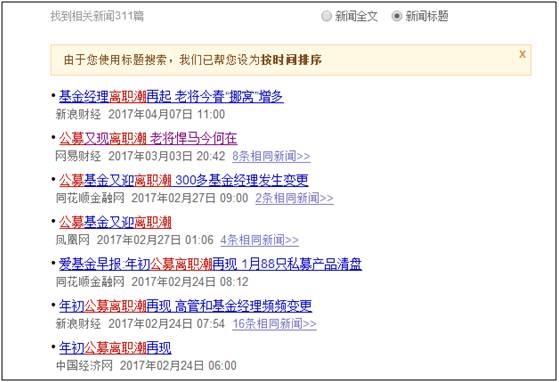
Task: Click 中国经济网 source label
Action: point(84,366)
